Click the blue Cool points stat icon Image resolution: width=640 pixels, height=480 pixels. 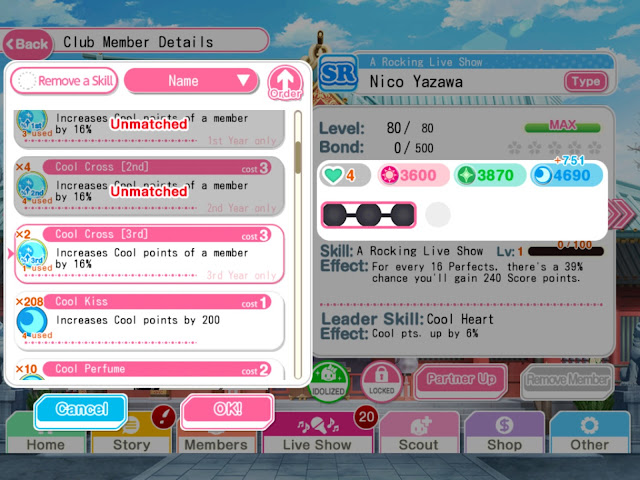tap(542, 176)
